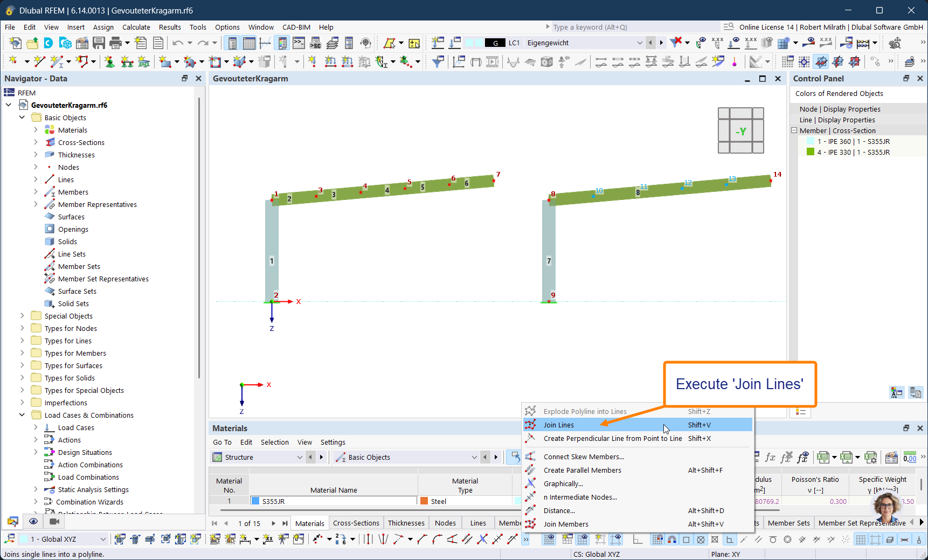Viewport: 928px width, 560px height.
Task: Expand the Materials tree node
Action: point(36,130)
